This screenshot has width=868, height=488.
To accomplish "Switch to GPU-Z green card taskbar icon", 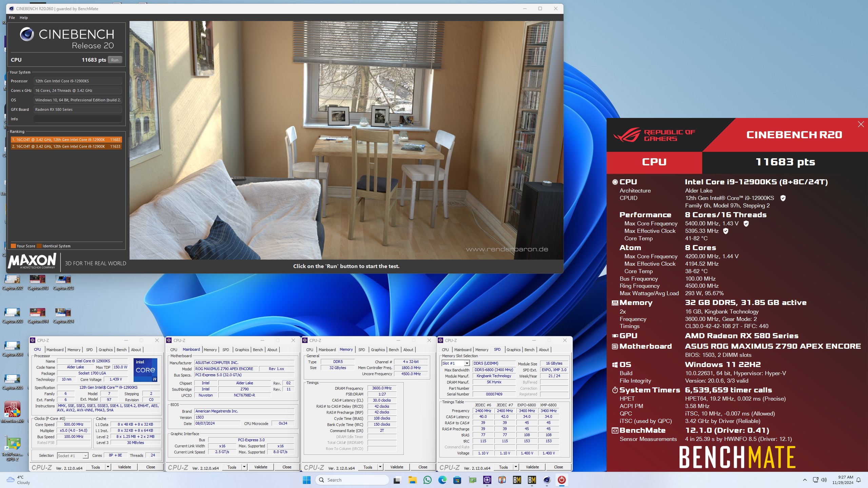I will point(472,480).
